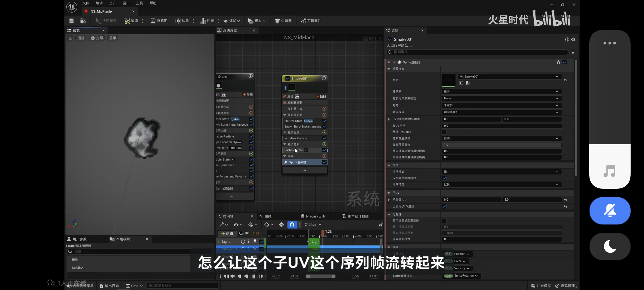The height and width of the screenshot is (290, 644).
Task: Click the pause button in timeline playback
Action: click(254, 276)
